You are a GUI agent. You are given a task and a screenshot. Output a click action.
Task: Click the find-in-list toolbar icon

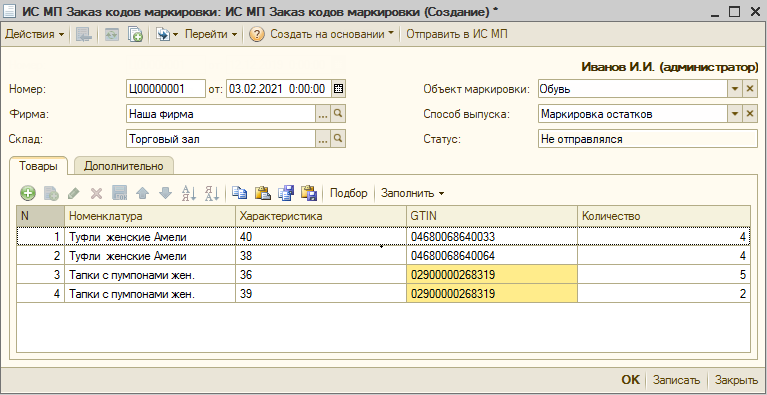[84, 34]
